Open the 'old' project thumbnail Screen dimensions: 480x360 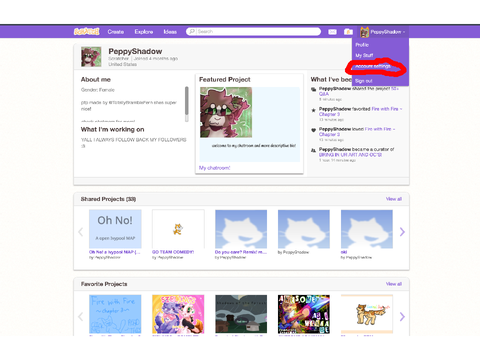pos(367,229)
